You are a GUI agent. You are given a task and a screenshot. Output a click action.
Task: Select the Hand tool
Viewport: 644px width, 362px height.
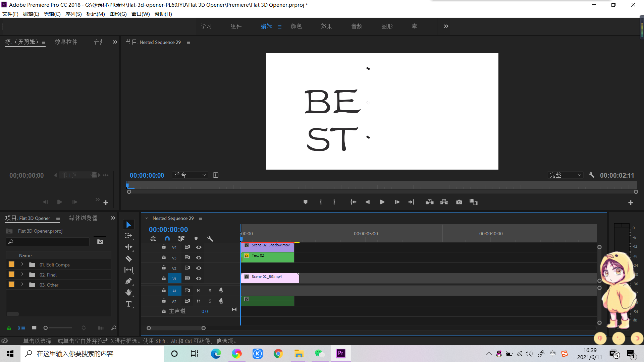(x=128, y=292)
